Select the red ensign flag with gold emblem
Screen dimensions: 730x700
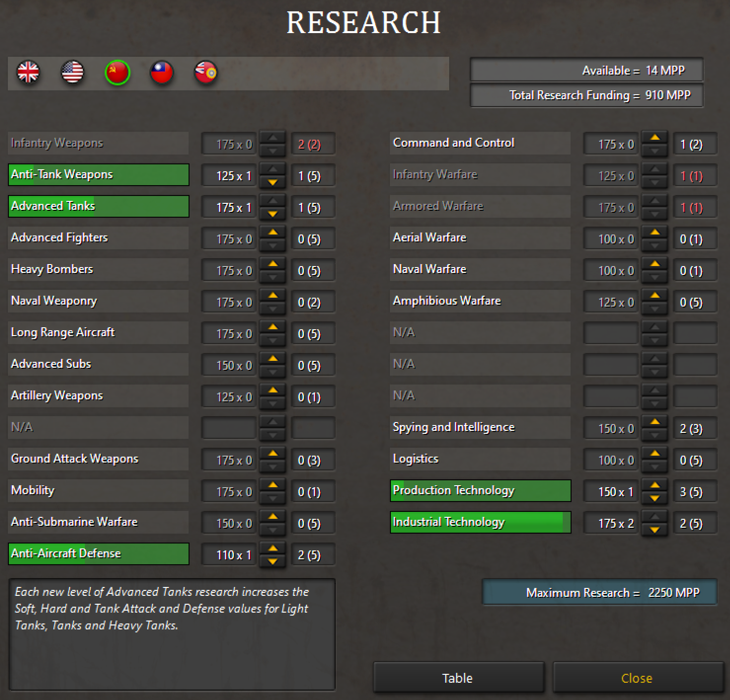(x=206, y=73)
